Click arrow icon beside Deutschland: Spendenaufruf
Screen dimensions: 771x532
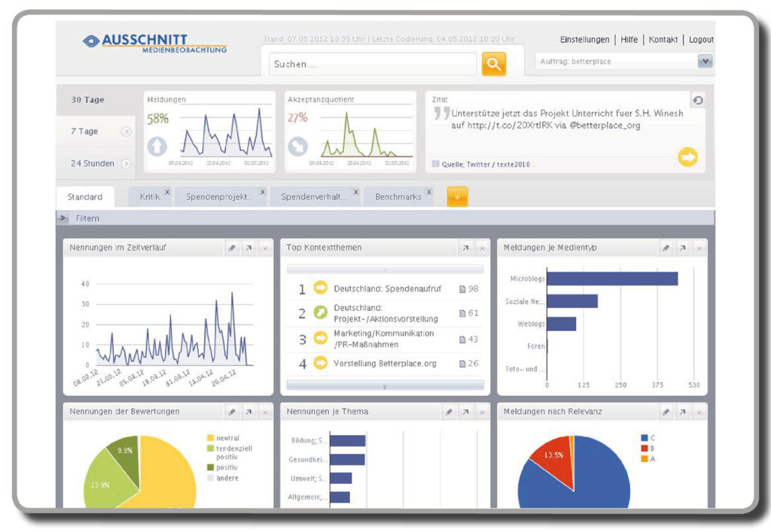tap(320, 288)
